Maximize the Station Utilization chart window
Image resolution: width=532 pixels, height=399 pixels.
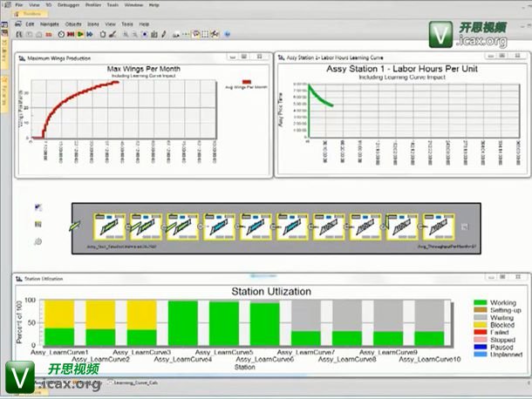coord(503,277)
